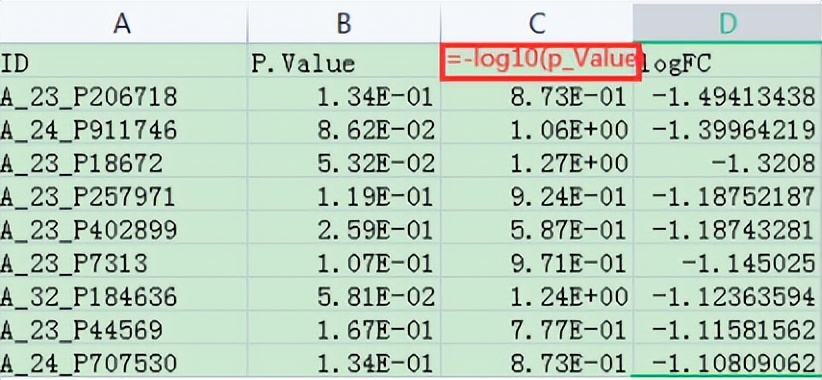Select P.Value cell 5.32E-02
This screenshot has width=822, height=380.
click(x=343, y=161)
